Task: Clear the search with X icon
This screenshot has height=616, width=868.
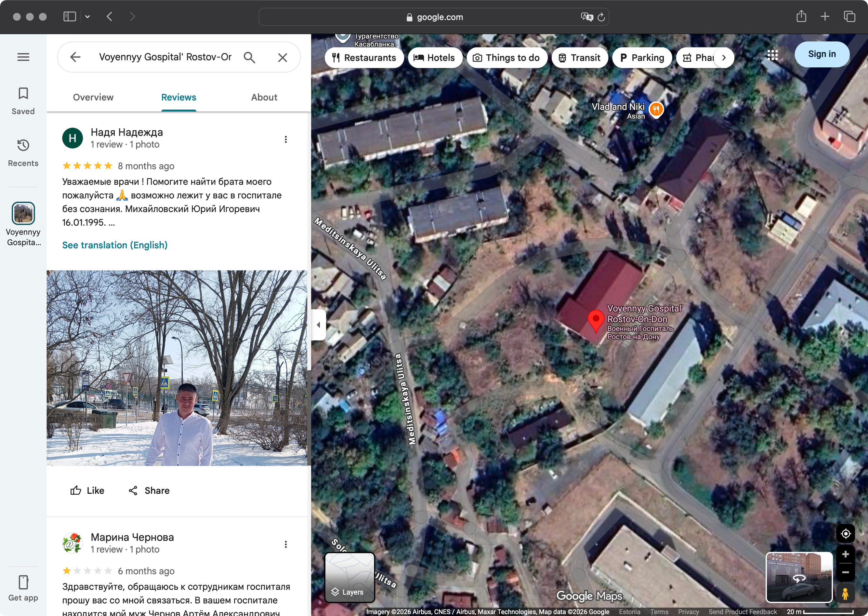Action: [283, 57]
